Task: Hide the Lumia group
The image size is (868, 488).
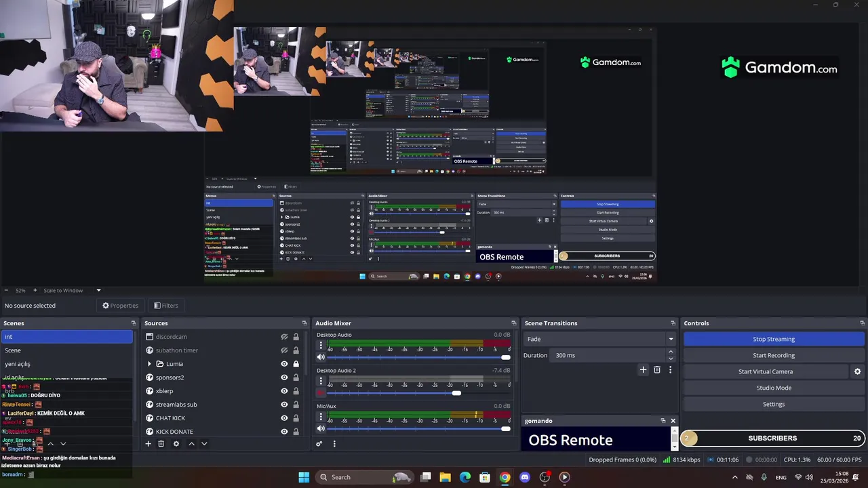Action: point(284,364)
